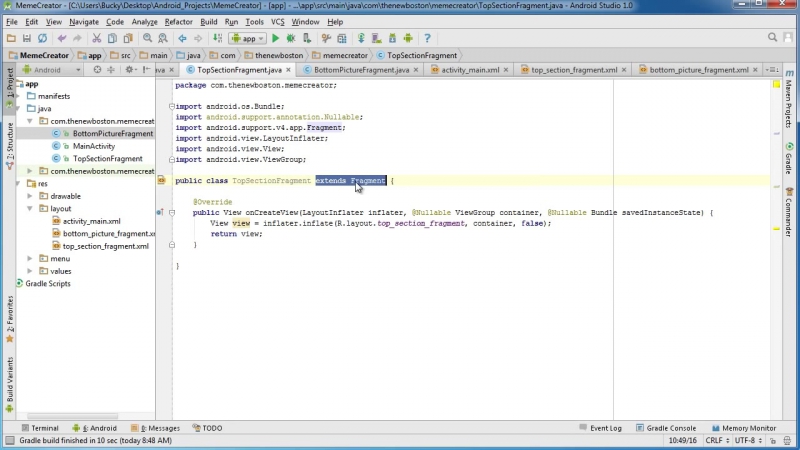The image size is (800, 450).
Task: Open the Gradle Console
Action: (x=666, y=428)
